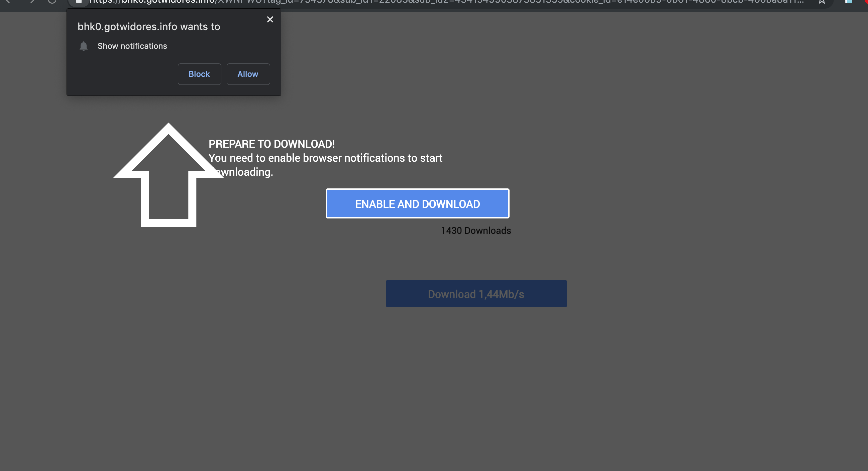Click the large white up arrow graphic
This screenshot has width=868, height=471.
(x=168, y=175)
